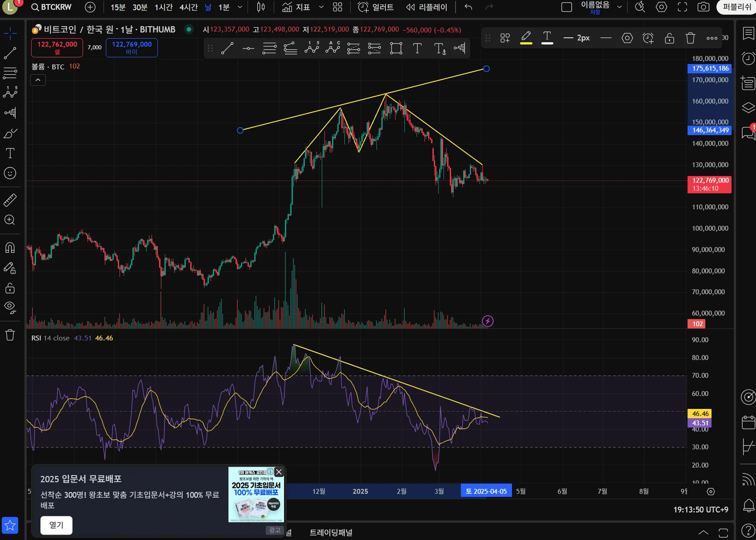756x540 pixels.
Task: Delete all drawings with left sidebar trash
Action: 10,335
